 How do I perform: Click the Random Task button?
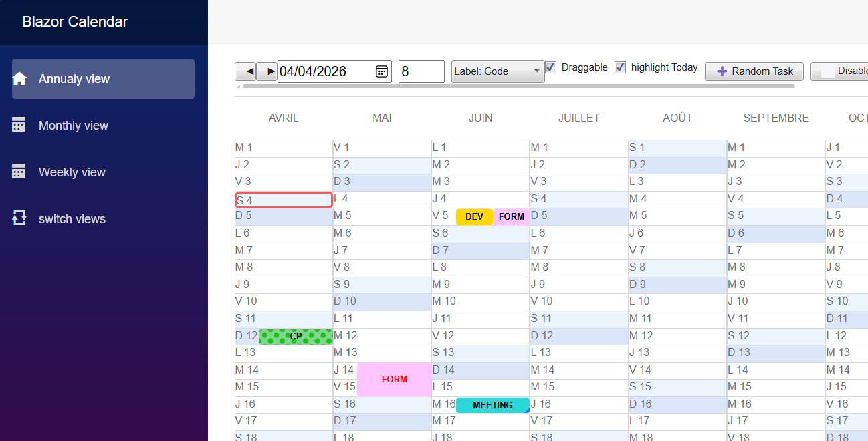[x=754, y=71]
